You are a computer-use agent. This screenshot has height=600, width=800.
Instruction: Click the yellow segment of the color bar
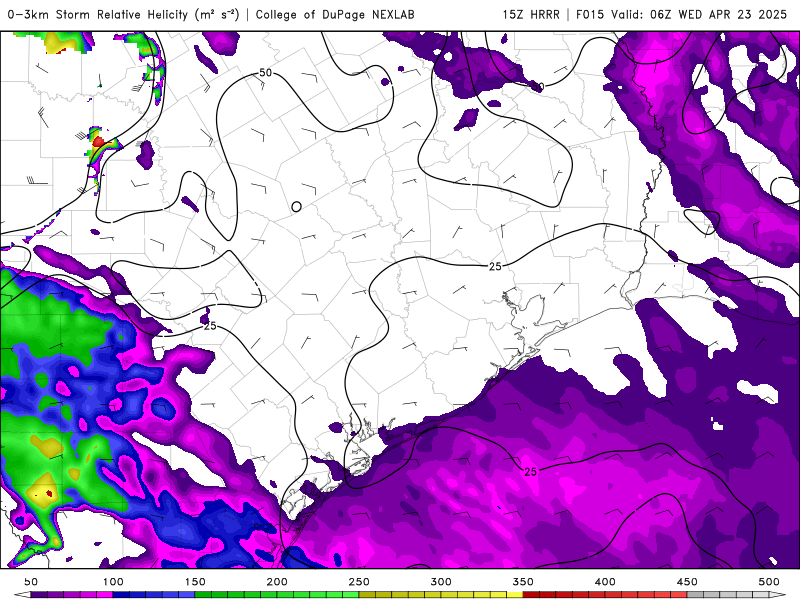click(441, 595)
